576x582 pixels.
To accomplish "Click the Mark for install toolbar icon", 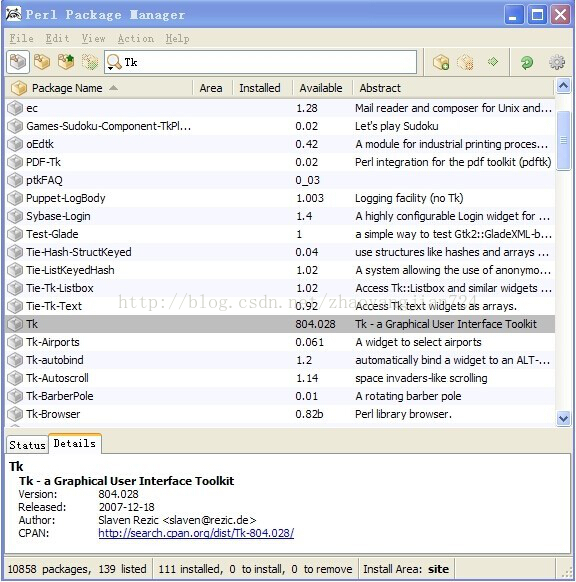I will [441, 62].
